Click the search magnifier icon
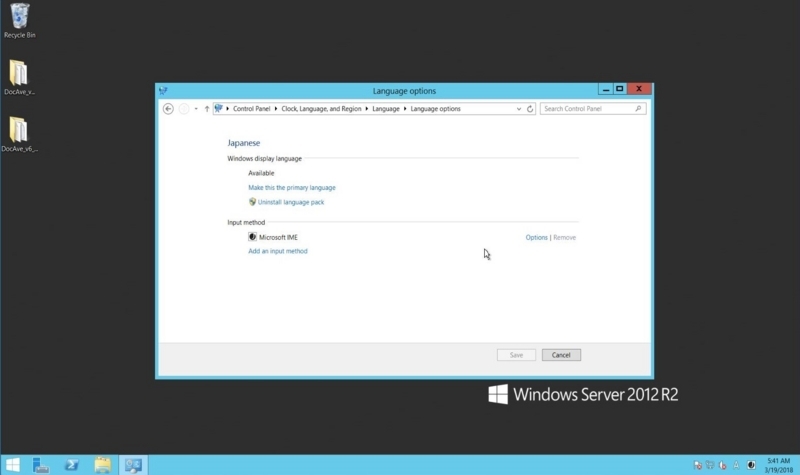Image resolution: width=800 pixels, height=475 pixels. point(638,109)
